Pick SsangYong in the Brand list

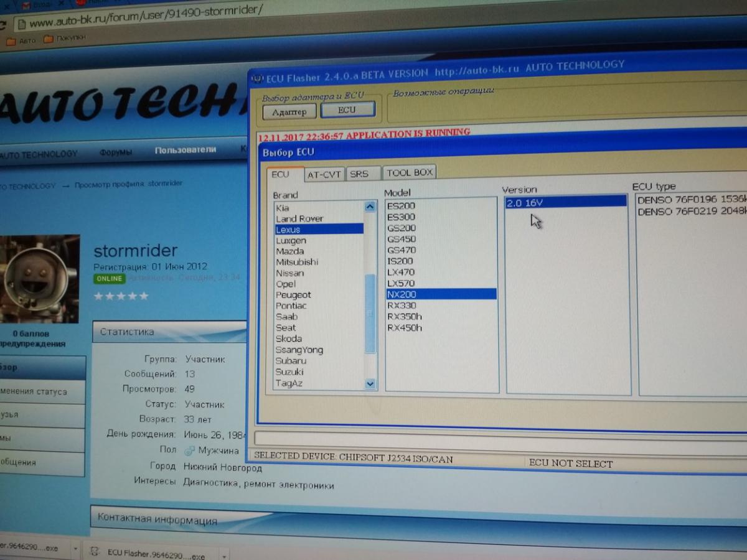(299, 350)
